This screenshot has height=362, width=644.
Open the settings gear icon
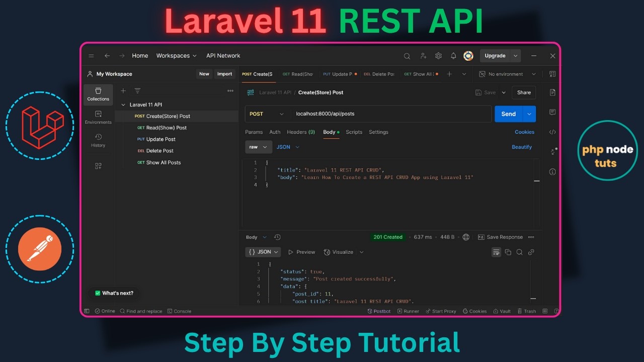coord(438,56)
